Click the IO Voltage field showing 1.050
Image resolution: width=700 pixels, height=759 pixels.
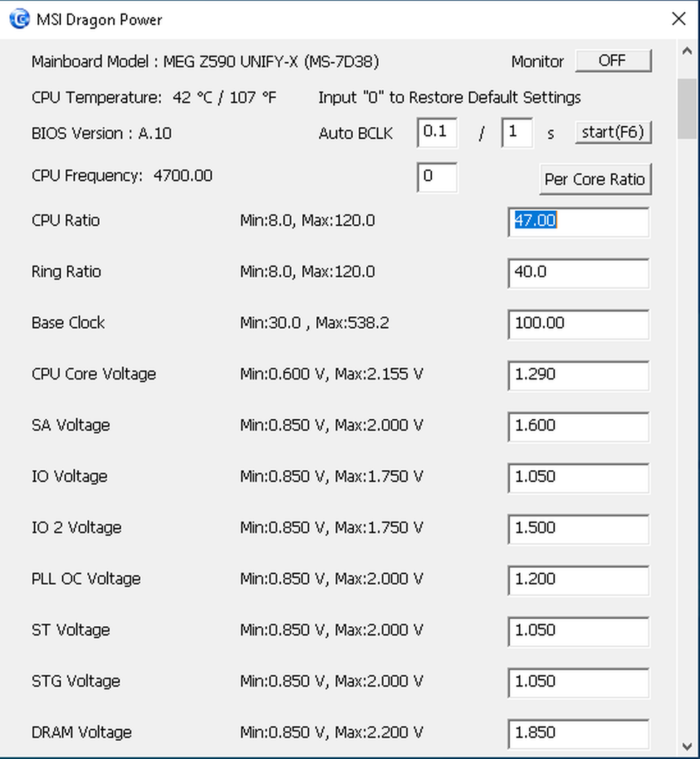tap(578, 479)
